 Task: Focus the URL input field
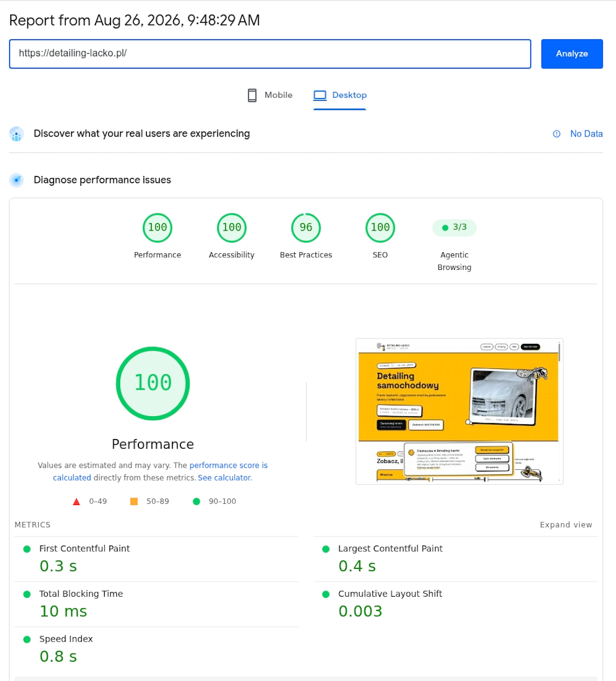[270, 54]
